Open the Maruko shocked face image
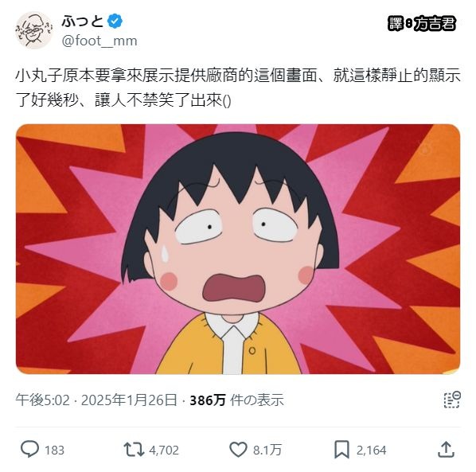The width and height of the screenshot is (476, 472). click(238, 249)
